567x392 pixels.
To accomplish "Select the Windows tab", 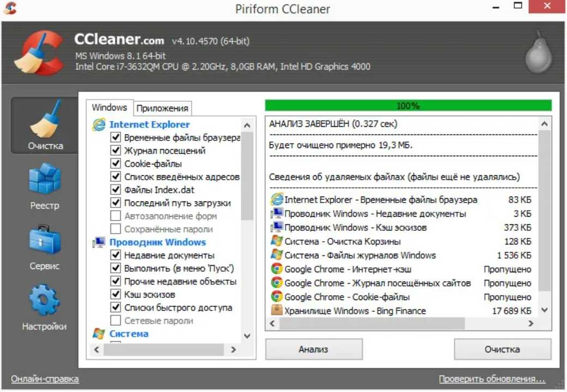I will (x=109, y=107).
